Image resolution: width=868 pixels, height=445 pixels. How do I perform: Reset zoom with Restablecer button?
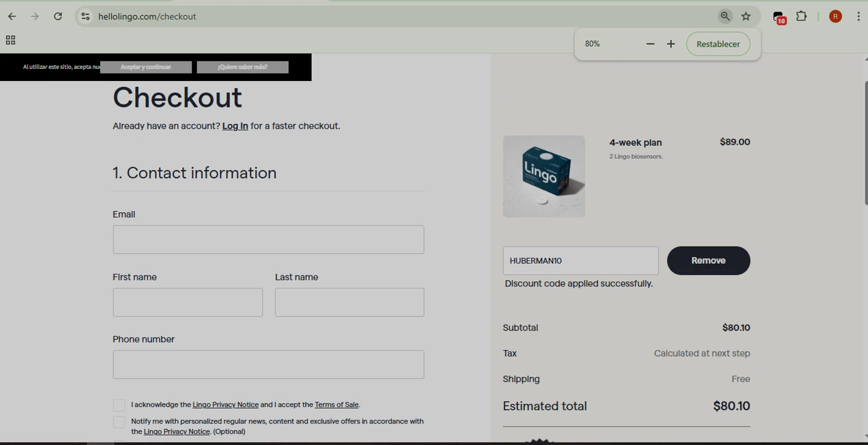click(x=718, y=44)
